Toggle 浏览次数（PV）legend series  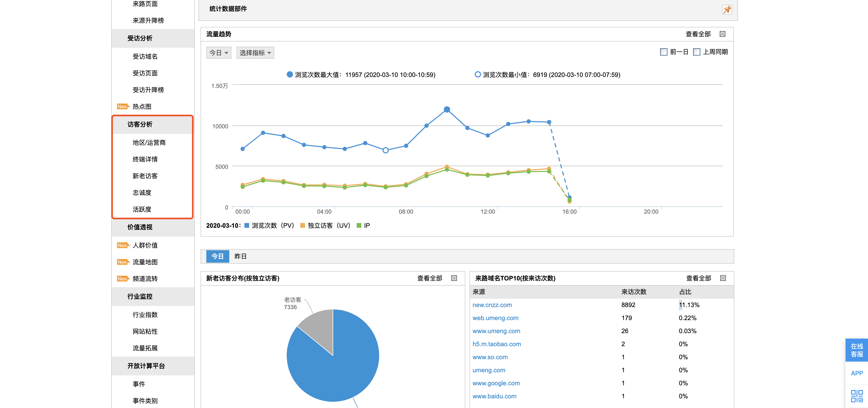(269, 226)
